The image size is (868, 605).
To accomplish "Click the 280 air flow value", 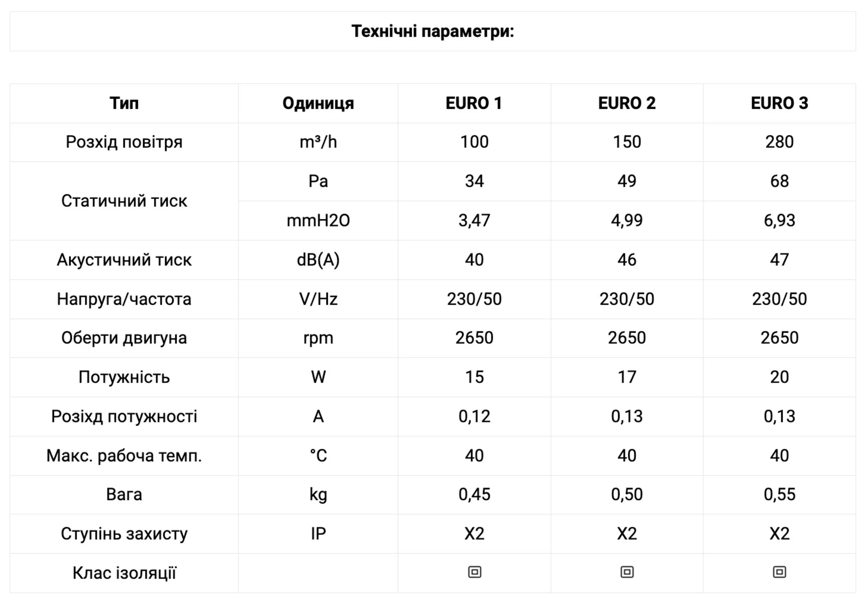I will [779, 142].
